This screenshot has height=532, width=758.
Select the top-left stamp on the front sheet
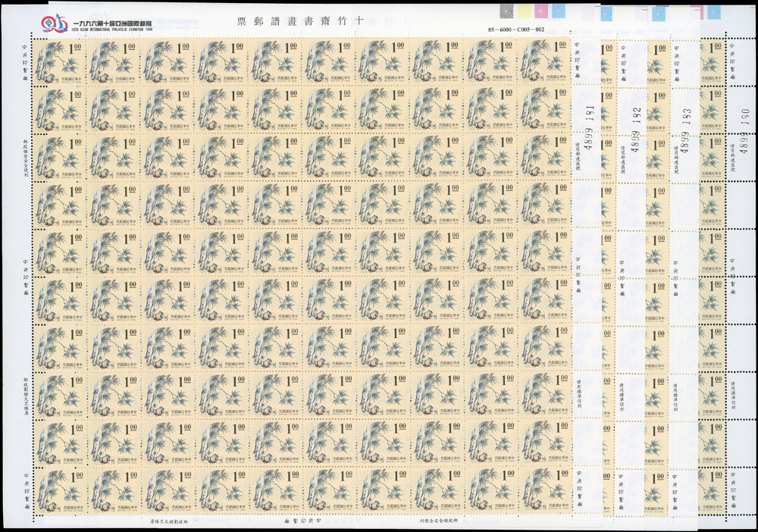61,63
